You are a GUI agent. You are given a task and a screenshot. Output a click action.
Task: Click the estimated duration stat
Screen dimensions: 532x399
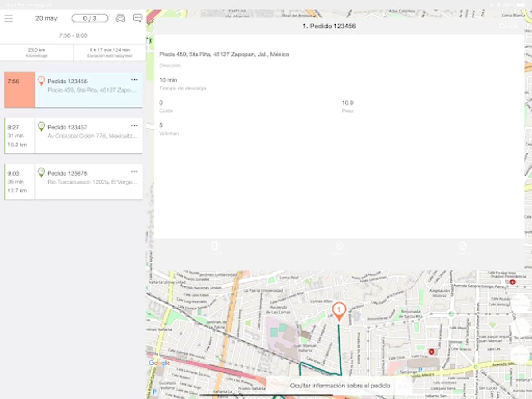(110, 53)
